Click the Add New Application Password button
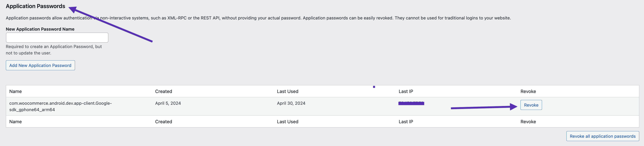 point(40,65)
